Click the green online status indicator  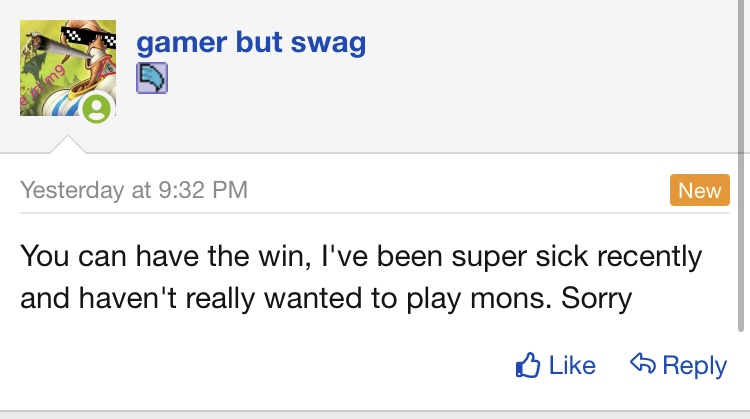tap(96, 108)
